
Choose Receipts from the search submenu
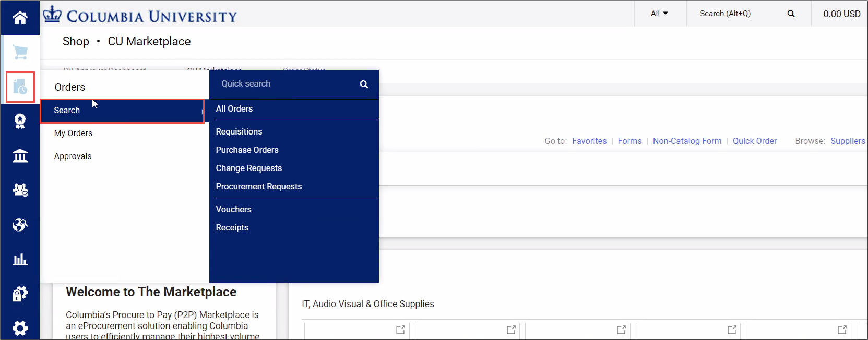click(232, 227)
